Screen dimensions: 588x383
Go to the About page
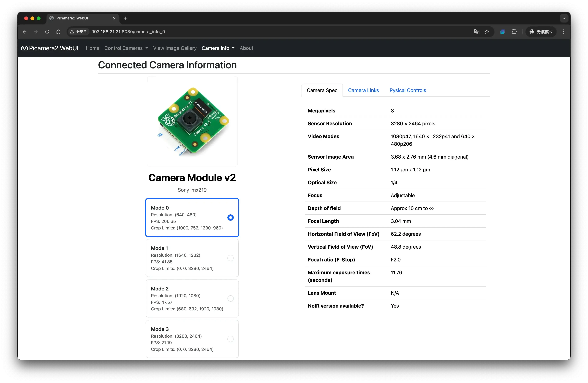246,48
